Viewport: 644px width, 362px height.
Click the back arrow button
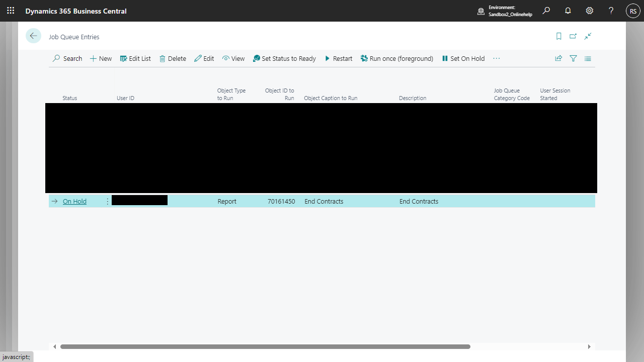[x=33, y=36]
